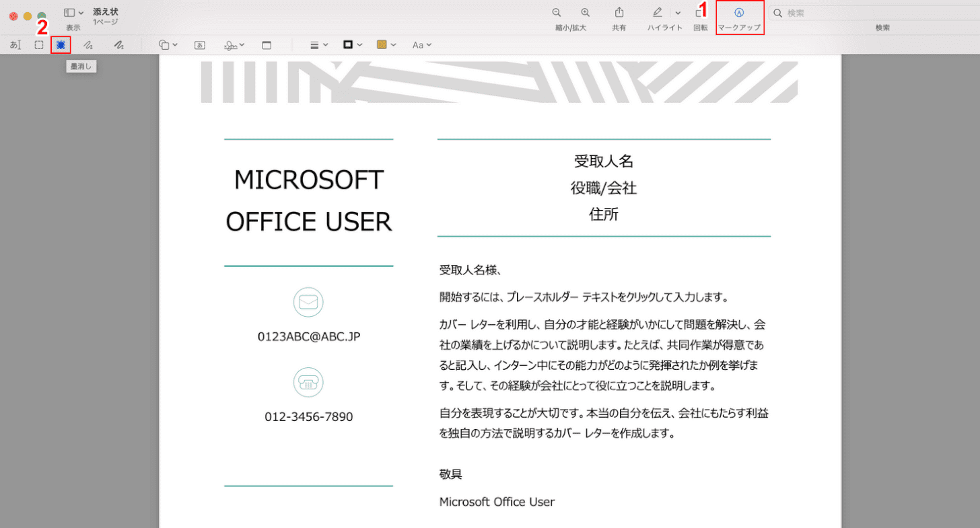This screenshot has height=528, width=980.
Task: Click the paragraph starting カバー レターを利用し
Action: (603, 355)
